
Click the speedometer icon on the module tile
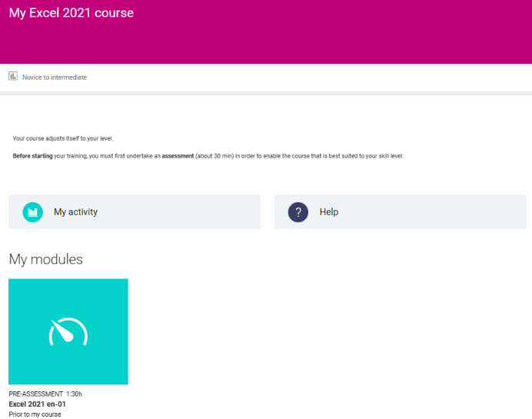click(x=68, y=332)
